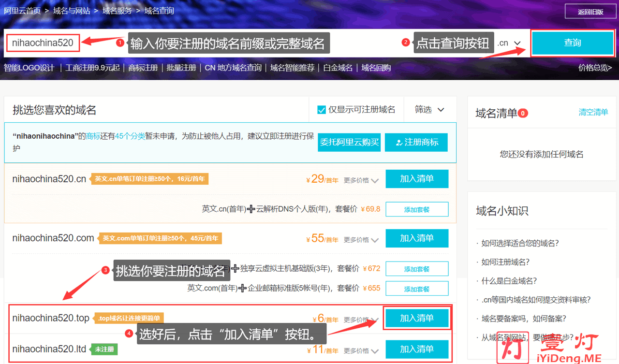
Task: Click the domain list count badge
Action: coord(523,113)
